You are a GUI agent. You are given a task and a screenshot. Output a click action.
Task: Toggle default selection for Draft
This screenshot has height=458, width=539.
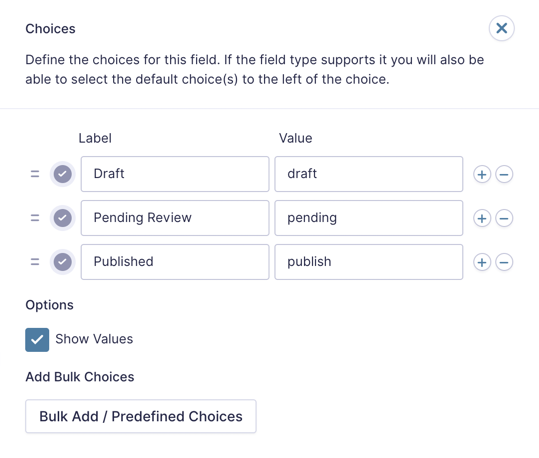point(63,174)
